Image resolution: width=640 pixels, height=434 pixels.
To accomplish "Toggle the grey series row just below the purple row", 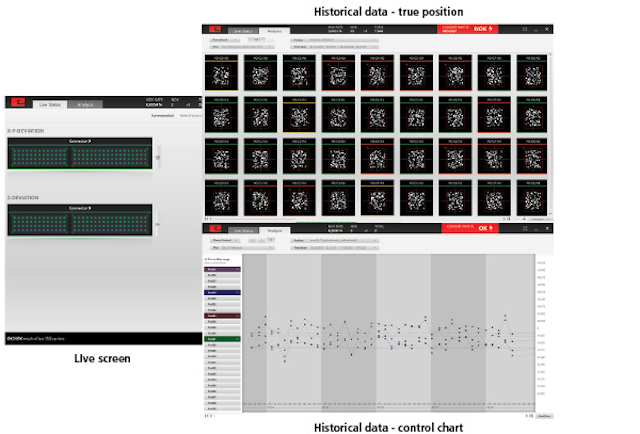I will pyautogui.click(x=222, y=275).
